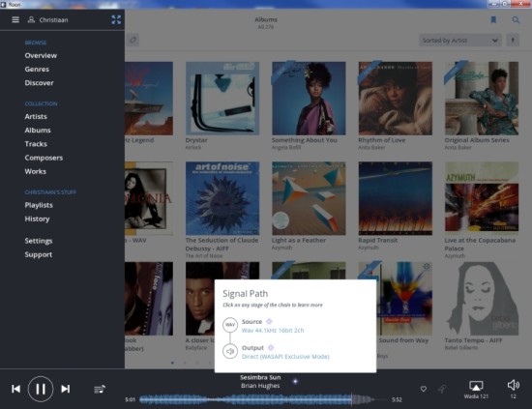Click the Sesimbra Sun track title
532x409 pixels.
click(260, 377)
